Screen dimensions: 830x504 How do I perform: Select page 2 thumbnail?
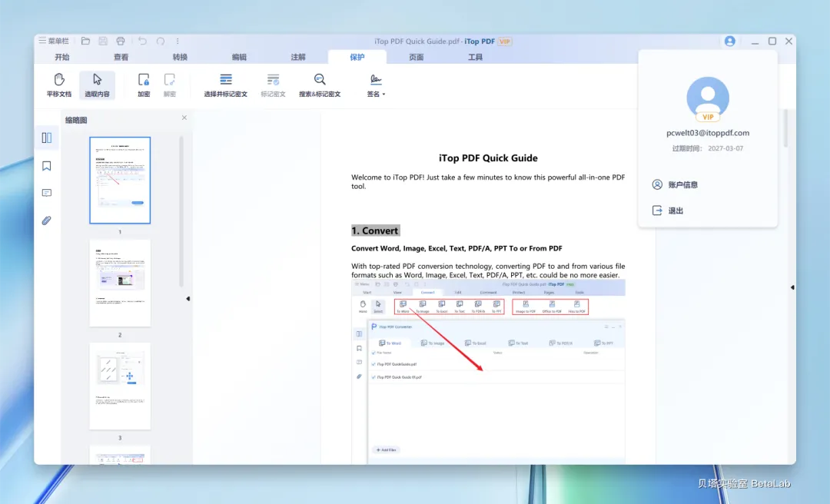pos(120,283)
